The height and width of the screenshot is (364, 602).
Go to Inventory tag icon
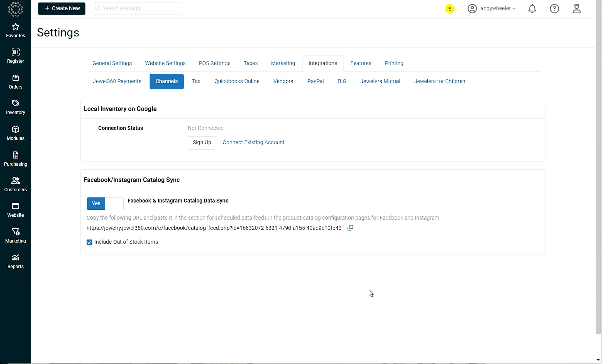coord(15,103)
